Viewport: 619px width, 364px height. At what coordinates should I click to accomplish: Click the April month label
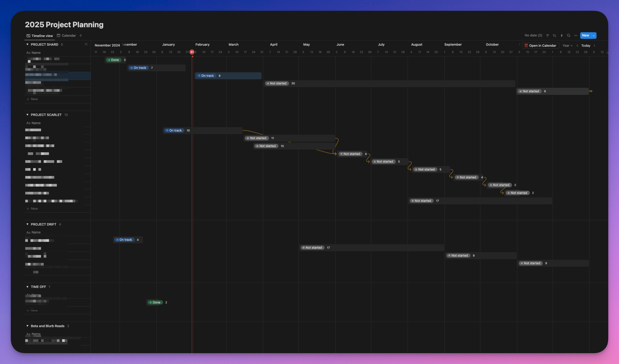pos(274,45)
